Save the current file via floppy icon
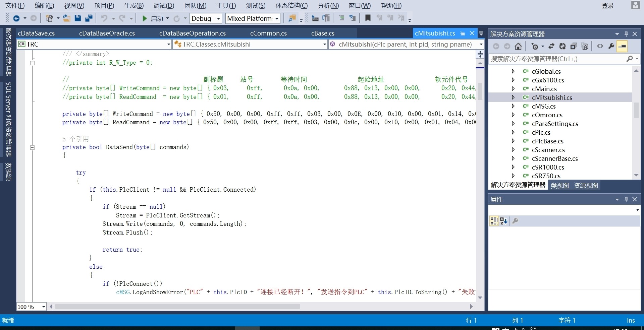 pyautogui.click(x=78, y=18)
